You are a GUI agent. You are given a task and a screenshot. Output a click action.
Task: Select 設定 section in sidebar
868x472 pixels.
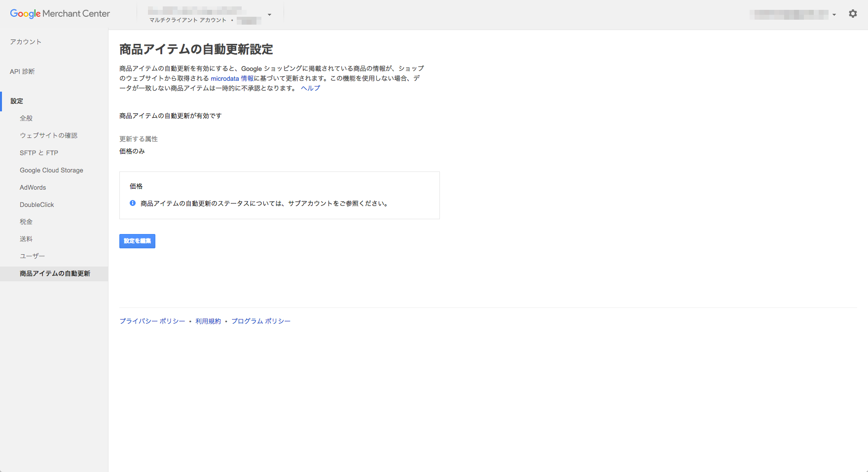click(17, 101)
